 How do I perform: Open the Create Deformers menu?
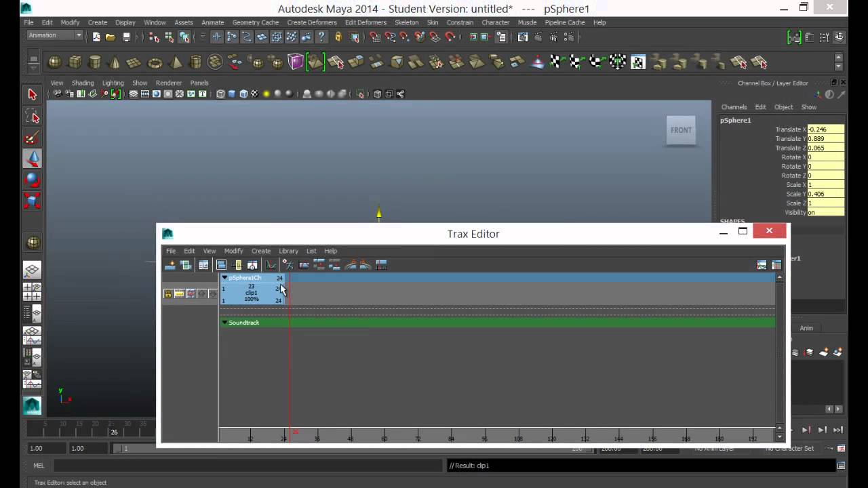click(x=312, y=22)
